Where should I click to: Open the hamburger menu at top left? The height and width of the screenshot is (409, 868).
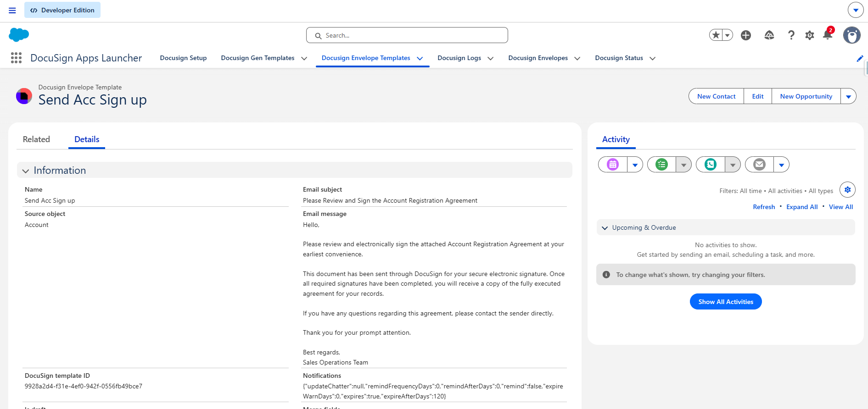pos(12,10)
